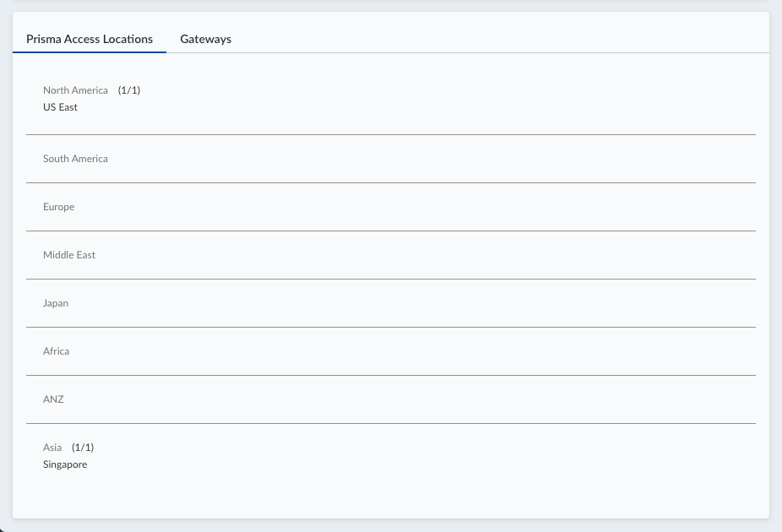
Task: Expand the North America region
Action: [x=75, y=90]
